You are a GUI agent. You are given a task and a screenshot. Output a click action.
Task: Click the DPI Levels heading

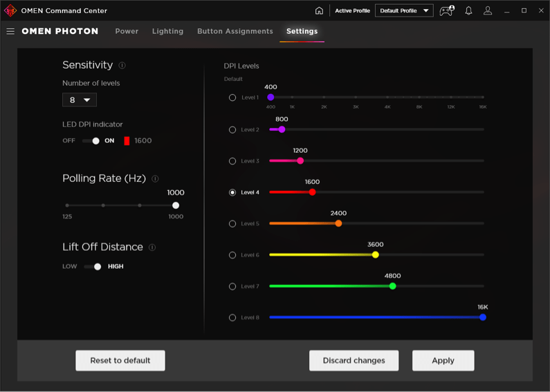tap(241, 66)
